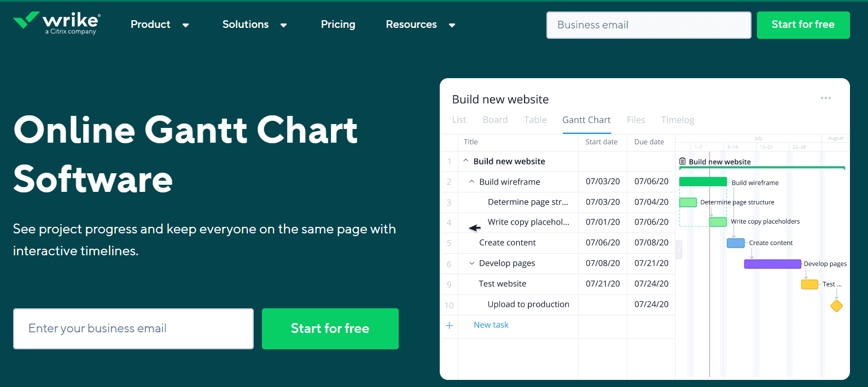Collapse the Build wireframe subtask group
The image size is (868, 387).
pos(471,181)
